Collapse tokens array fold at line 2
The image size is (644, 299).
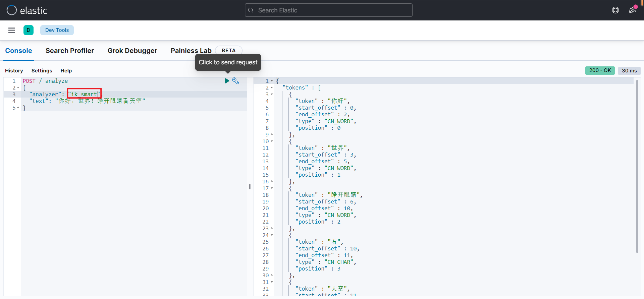point(272,88)
